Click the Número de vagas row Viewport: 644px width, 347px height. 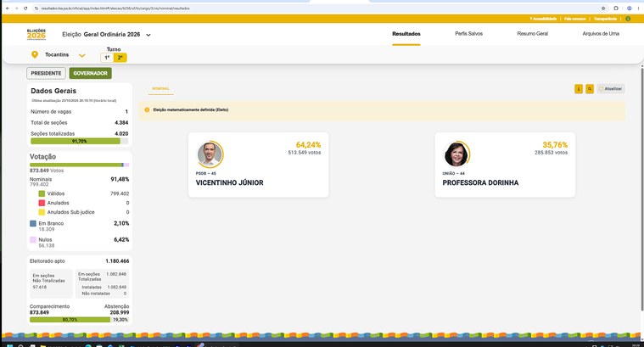click(x=79, y=112)
